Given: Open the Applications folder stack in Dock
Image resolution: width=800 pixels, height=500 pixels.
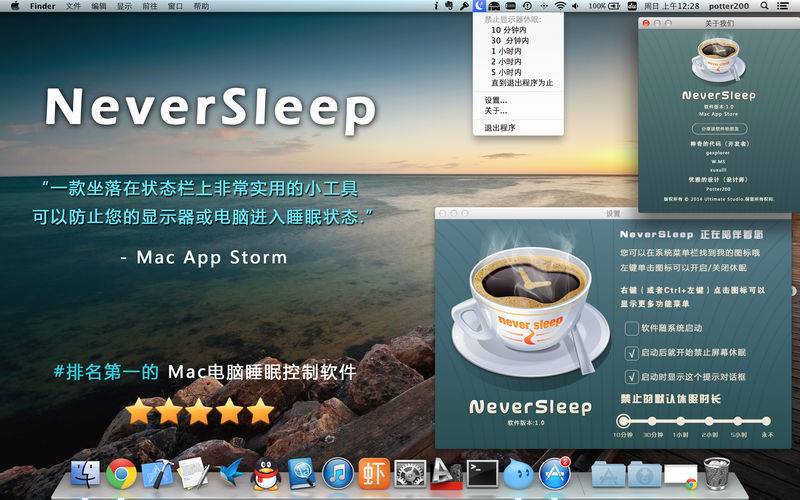Looking at the screenshot, I should click(608, 474).
